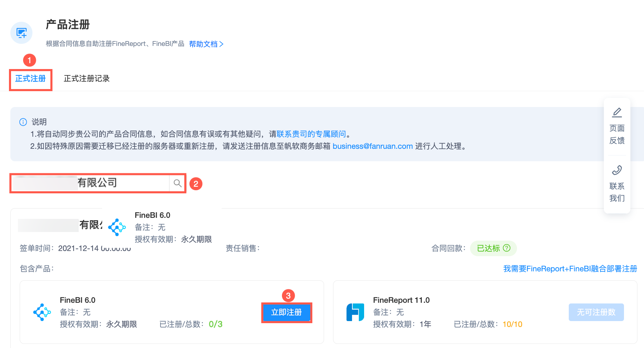This screenshot has width=644, height=348.
Task: Click the 0/3 registered count
Action: coord(216,324)
